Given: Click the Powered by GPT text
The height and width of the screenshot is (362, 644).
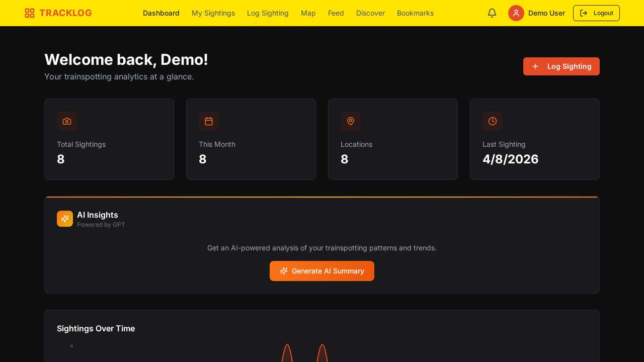Looking at the screenshot, I should [101, 225].
